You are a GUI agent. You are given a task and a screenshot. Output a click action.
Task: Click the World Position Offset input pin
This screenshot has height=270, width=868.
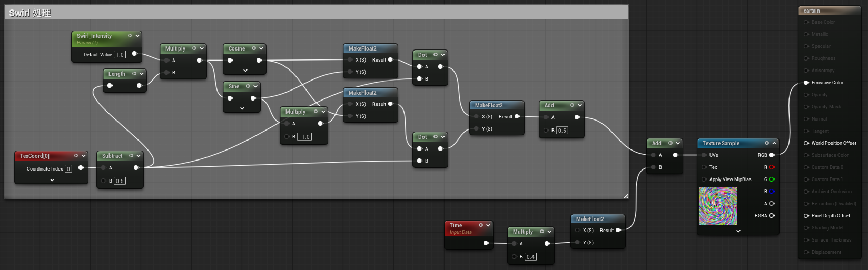pyautogui.click(x=806, y=143)
